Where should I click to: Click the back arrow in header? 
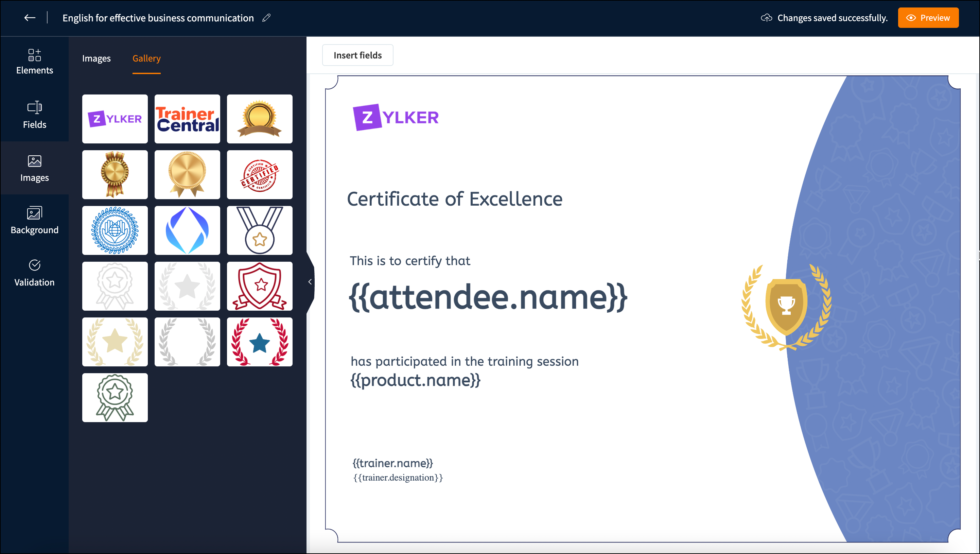coord(30,18)
